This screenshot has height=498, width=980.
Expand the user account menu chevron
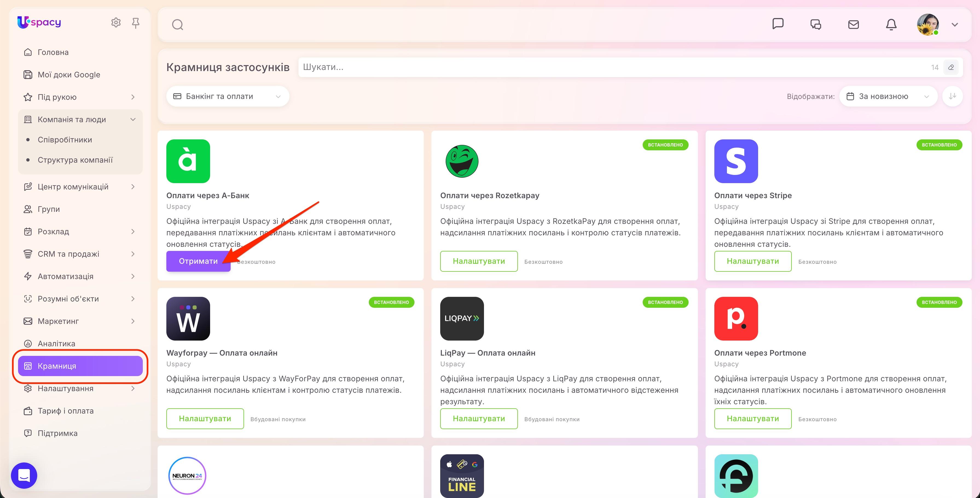tap(955, 25)
